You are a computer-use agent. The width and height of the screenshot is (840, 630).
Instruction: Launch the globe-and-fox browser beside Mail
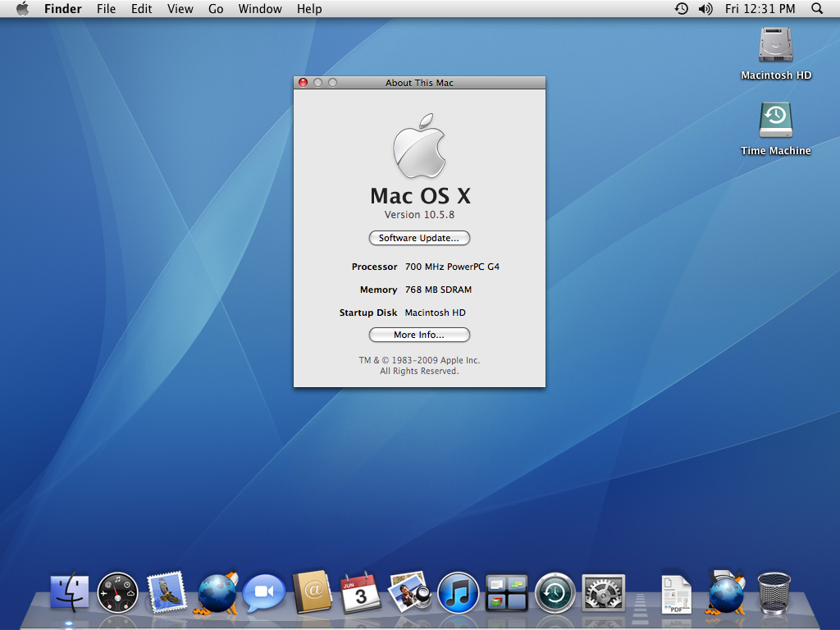click(x=218, y=592)
